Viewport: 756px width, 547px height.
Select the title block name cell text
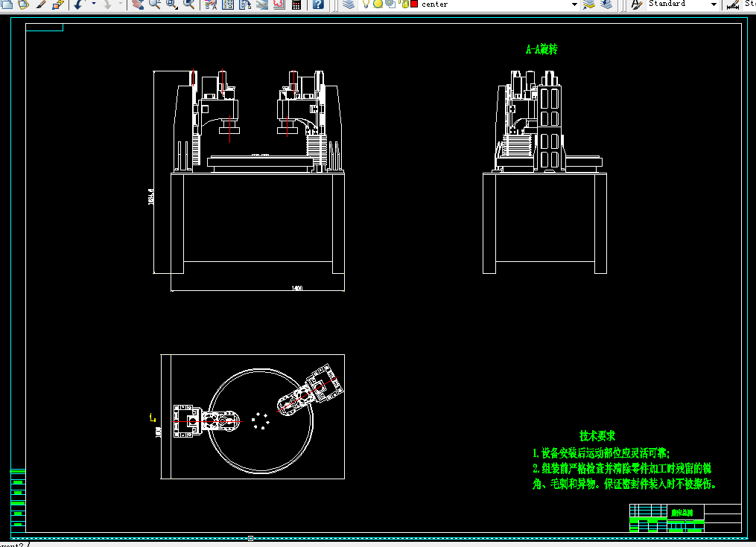(x=682, y=513)
